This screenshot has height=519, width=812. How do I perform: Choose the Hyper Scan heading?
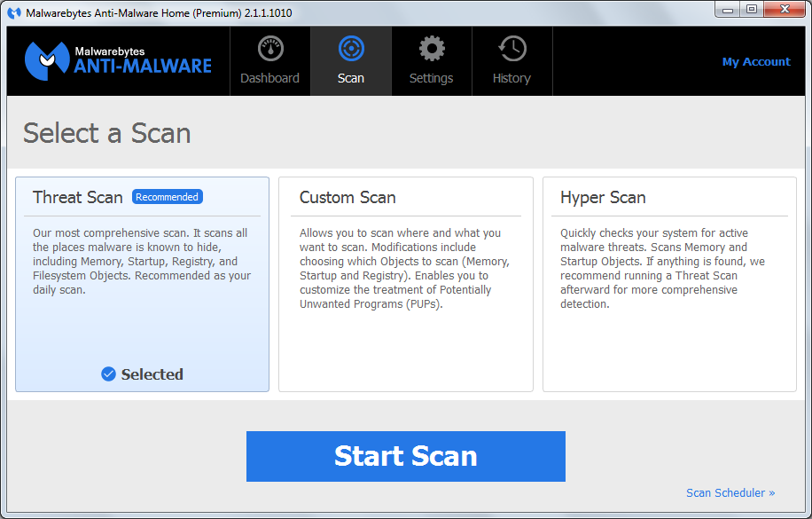click(x=603, y=198)
